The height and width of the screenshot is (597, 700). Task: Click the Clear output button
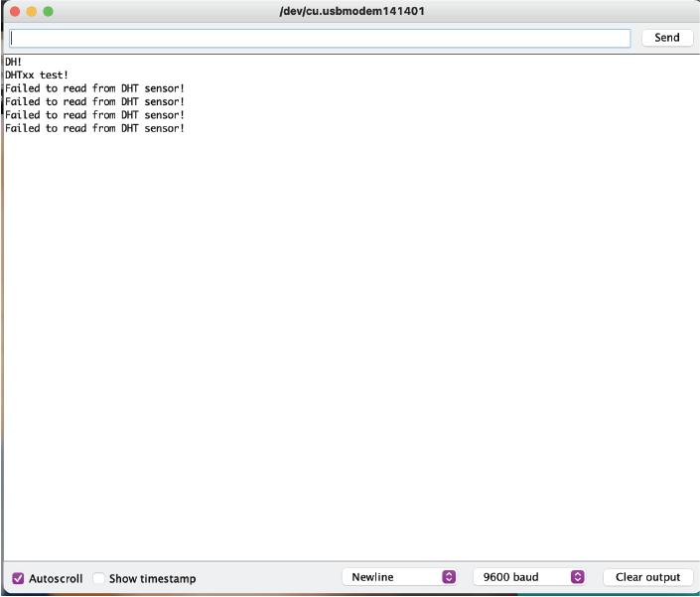647,577
